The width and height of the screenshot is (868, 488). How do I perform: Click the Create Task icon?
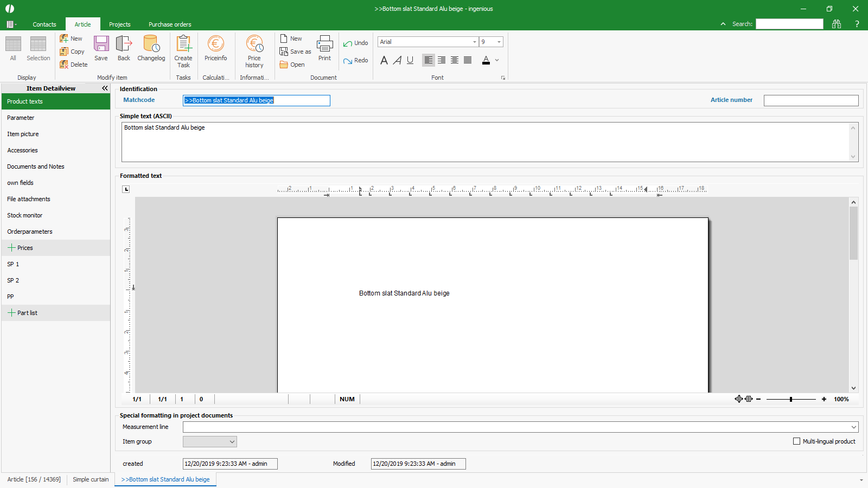pyautogui.click(x=183, y=44)
